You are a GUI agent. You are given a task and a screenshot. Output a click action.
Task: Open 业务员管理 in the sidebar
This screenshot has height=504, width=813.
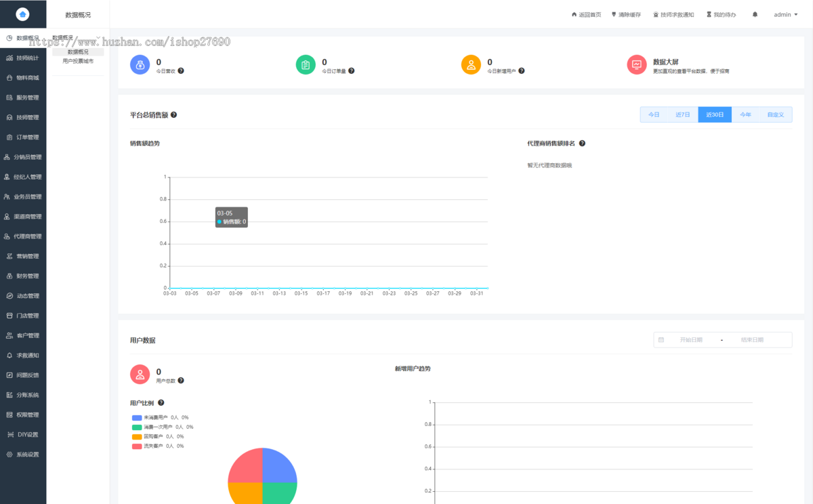(x=23, y=196)
